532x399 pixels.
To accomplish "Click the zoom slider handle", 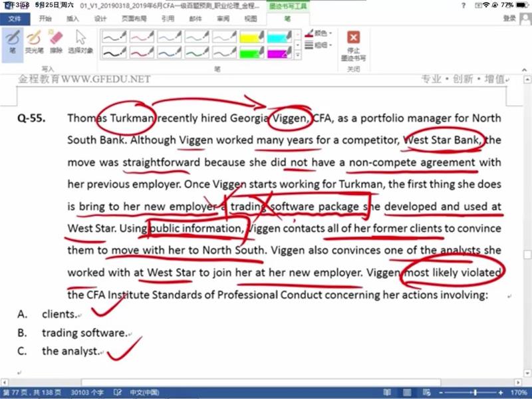I will pos(475,392).
